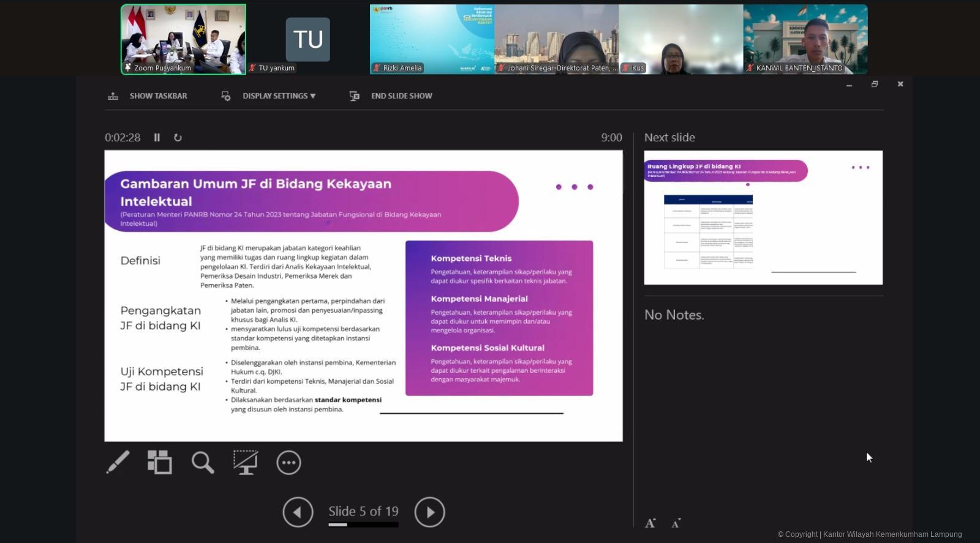Select the pen and laser pointer tool
This screenshot has width=980, height=543.
click(118, 462)
